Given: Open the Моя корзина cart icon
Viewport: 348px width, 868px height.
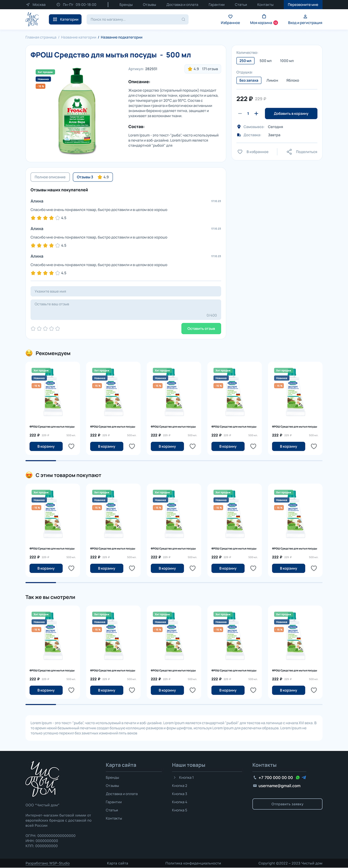Looking at the screenshot, I should (264, 17).
